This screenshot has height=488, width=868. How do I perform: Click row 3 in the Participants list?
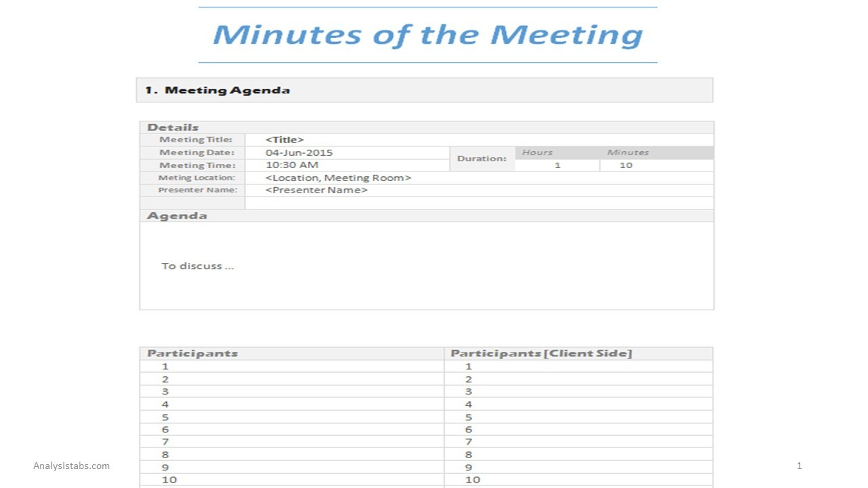[x=292, y=392]
